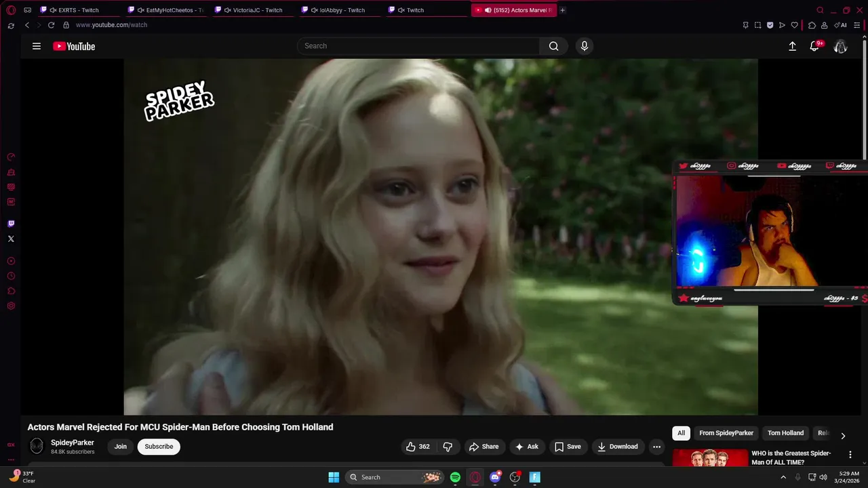Focus the YouTube search box
868x488 pixels.
coord(418,46)
